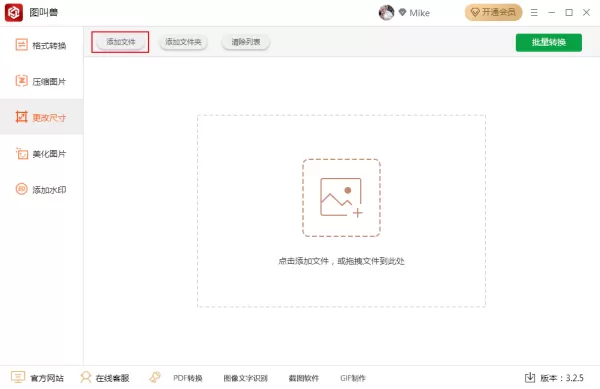Click the 图叫兽 app logo icon
This screenshot has width=600, height=389.
tap(14, 13)
